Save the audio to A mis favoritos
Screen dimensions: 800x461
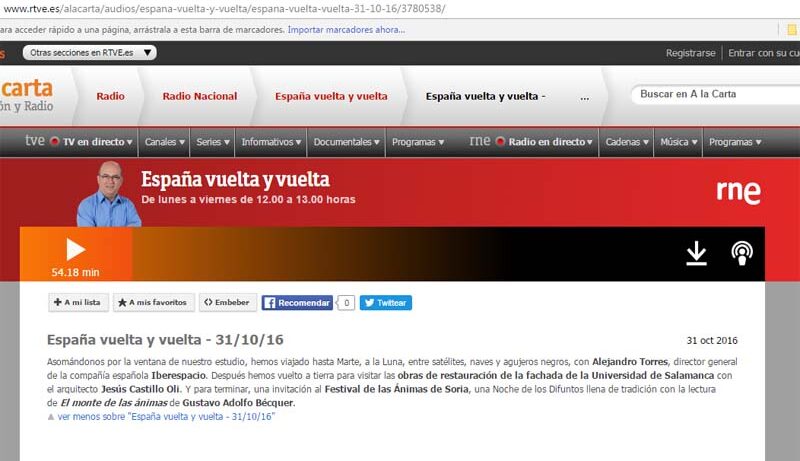pyautogui.click(x=154, y=302)
